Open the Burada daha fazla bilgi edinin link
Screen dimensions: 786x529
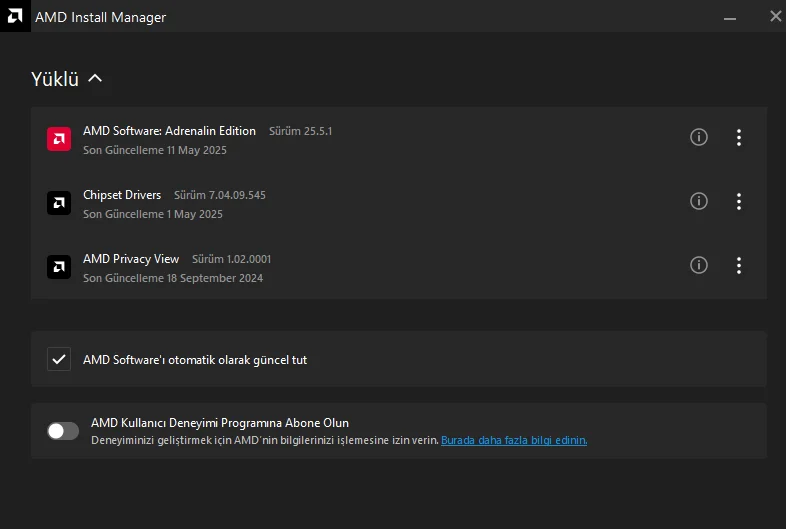(514, 440)
